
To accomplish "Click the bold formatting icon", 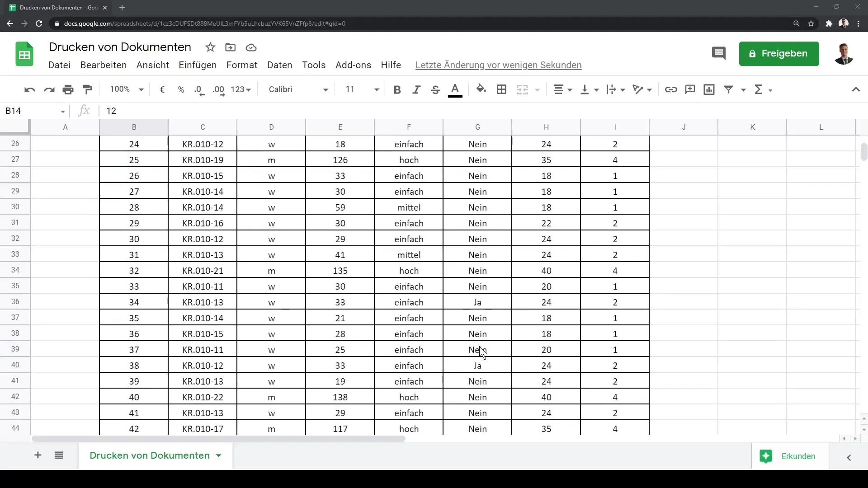I will coord(396,89).
